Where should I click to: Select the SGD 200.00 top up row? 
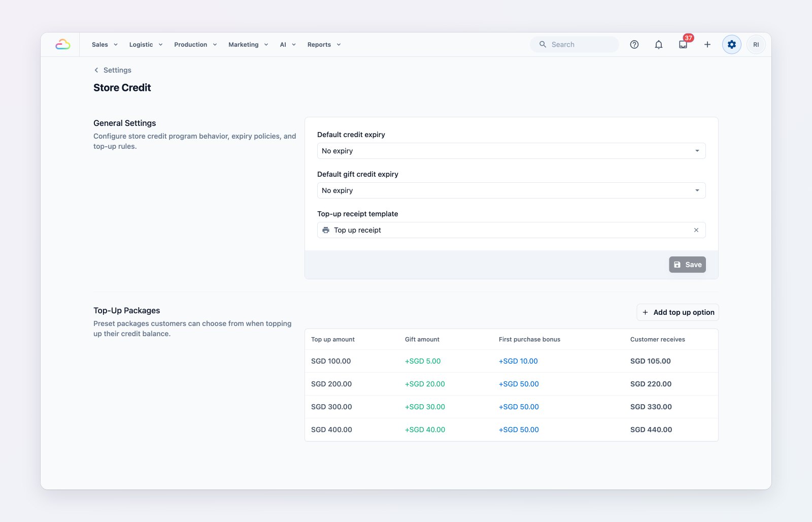512,384
